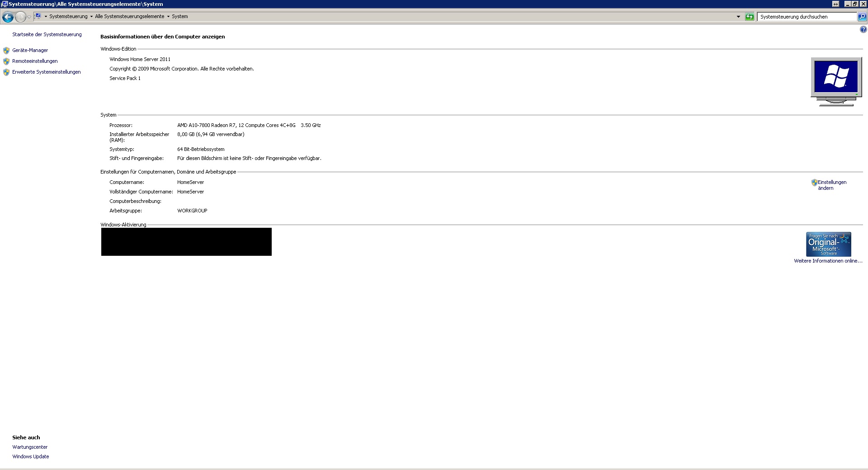Click Weitere Informationen online link

tap(828, 261)
